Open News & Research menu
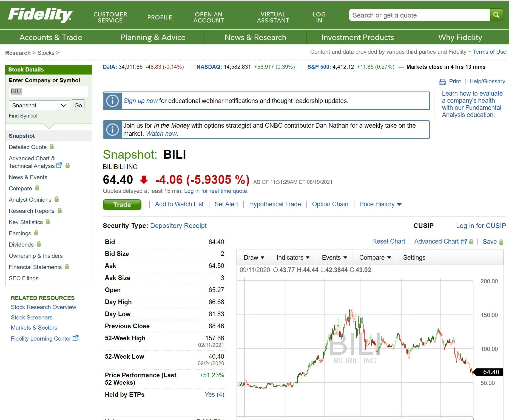The image size is (509, 420). (255, 37)
